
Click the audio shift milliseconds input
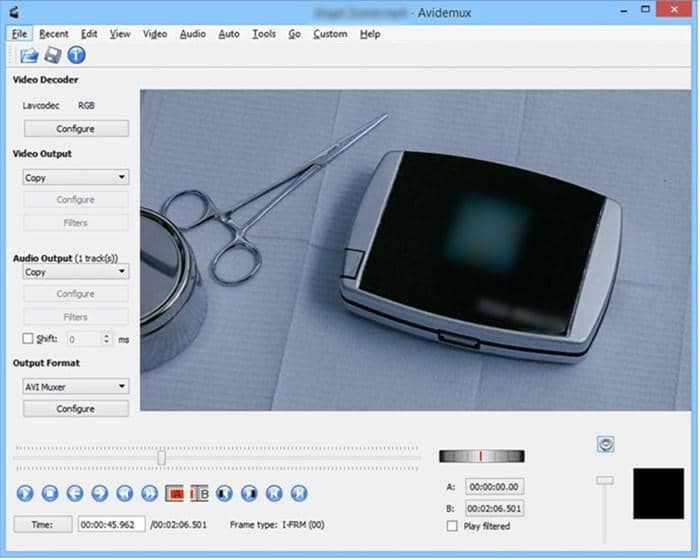point(84,339)
